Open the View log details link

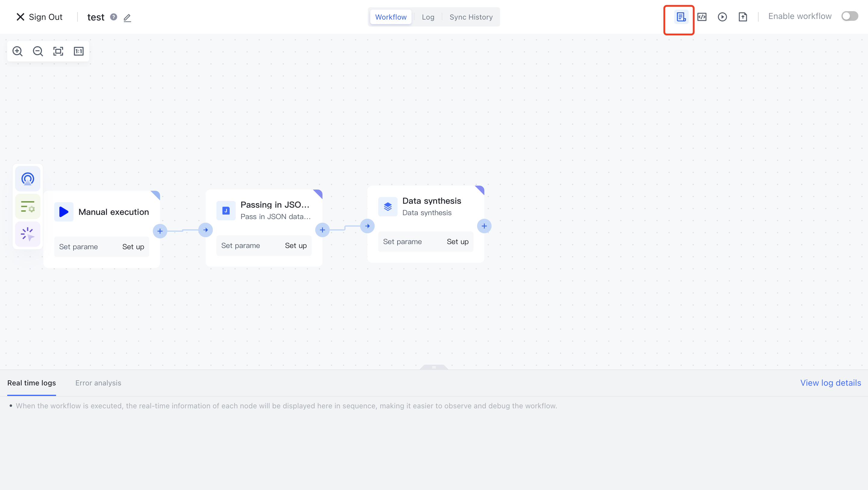click(830, 383)
